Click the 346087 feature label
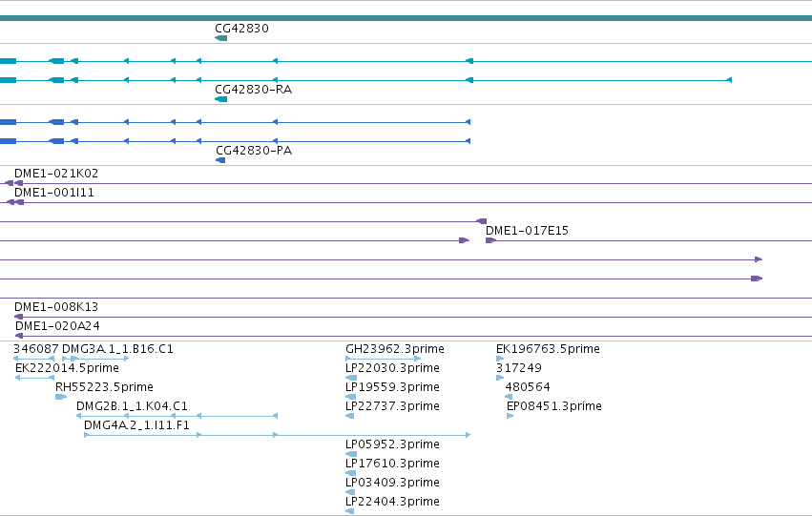 36,349
